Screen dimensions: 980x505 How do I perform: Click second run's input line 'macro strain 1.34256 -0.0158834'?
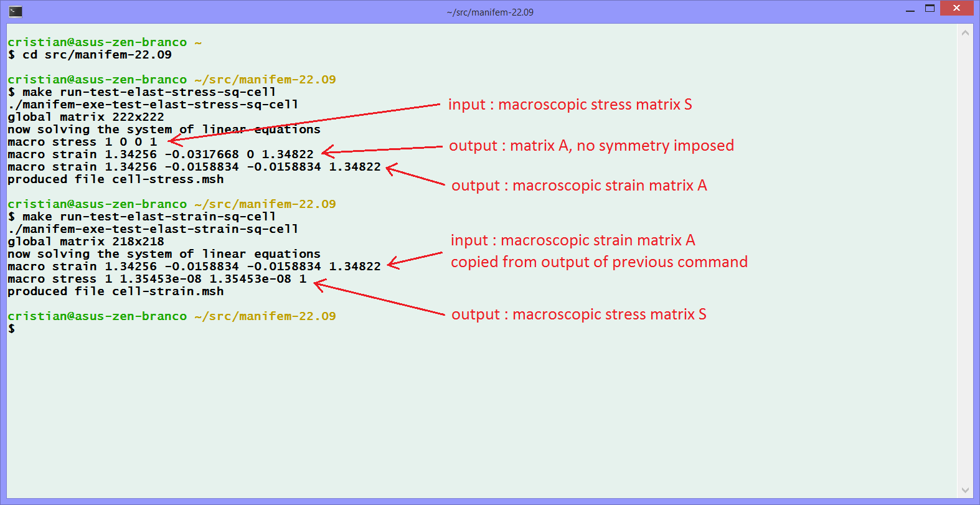point(194,267)
